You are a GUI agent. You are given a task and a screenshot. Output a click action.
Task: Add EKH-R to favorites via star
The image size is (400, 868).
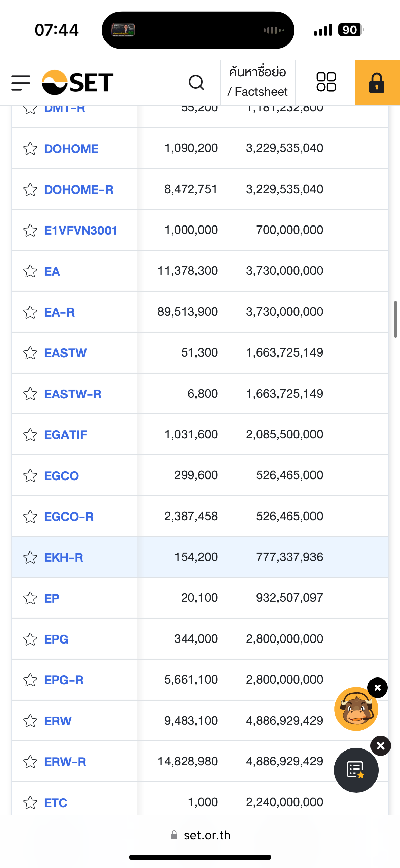tap(30, 558)
